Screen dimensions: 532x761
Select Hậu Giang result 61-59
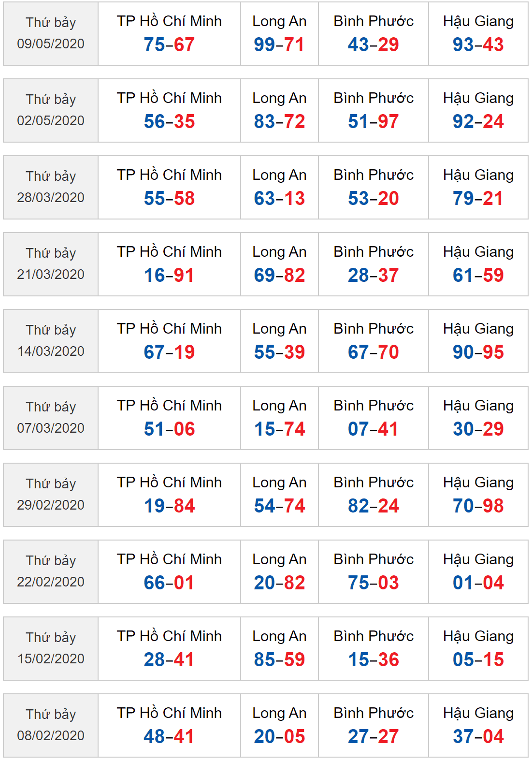pyautogui.click(x=478, y=275)
